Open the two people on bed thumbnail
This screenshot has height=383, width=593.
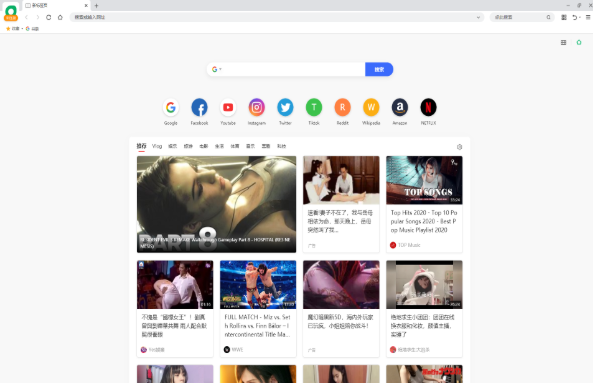coord(341,180)
